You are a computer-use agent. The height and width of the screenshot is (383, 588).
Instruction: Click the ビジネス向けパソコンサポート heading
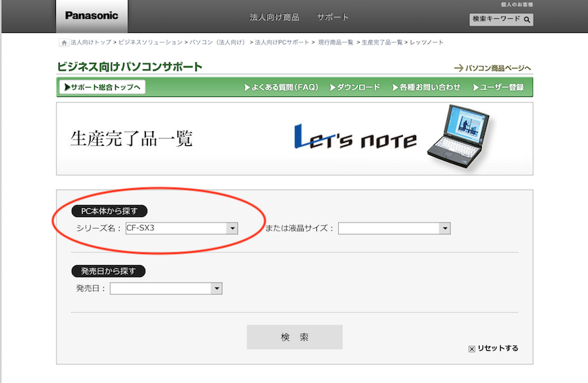coord(130,67)
